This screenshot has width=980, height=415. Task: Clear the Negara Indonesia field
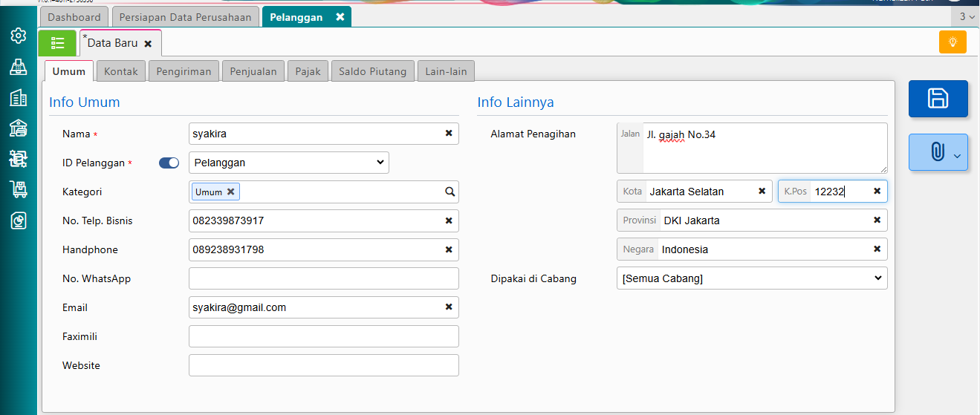877,249
